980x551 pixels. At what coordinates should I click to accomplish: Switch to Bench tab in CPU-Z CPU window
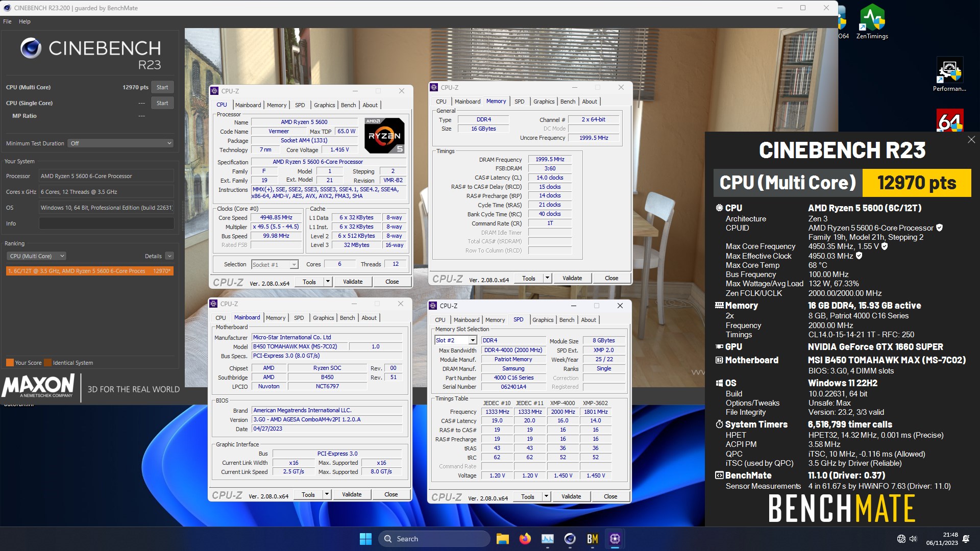348,105
